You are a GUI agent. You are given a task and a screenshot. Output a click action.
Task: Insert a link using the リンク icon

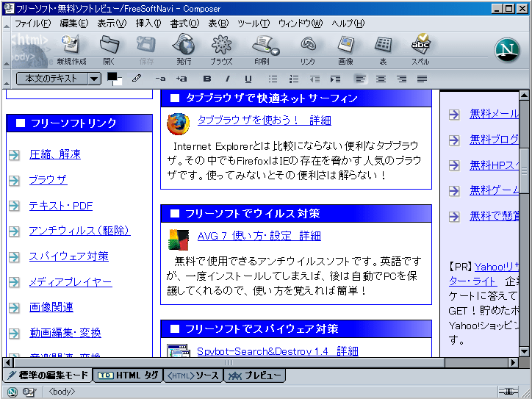[x=308, y=49]
